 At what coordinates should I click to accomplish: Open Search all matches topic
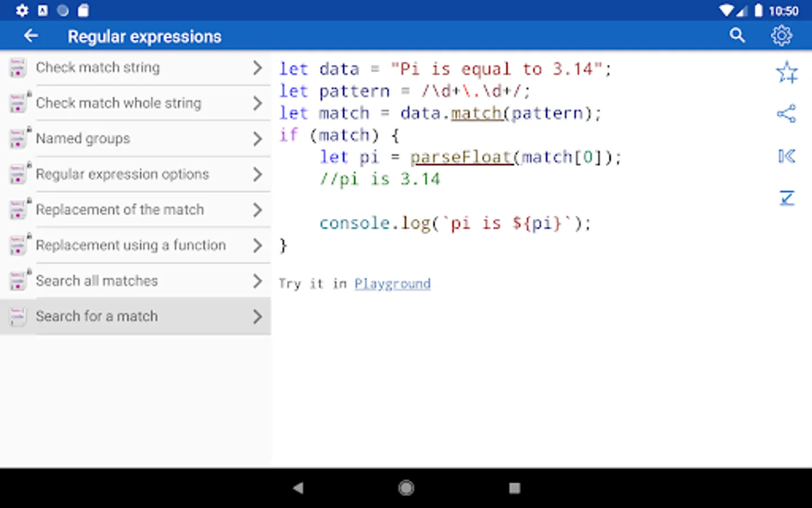tap(135, 281)
